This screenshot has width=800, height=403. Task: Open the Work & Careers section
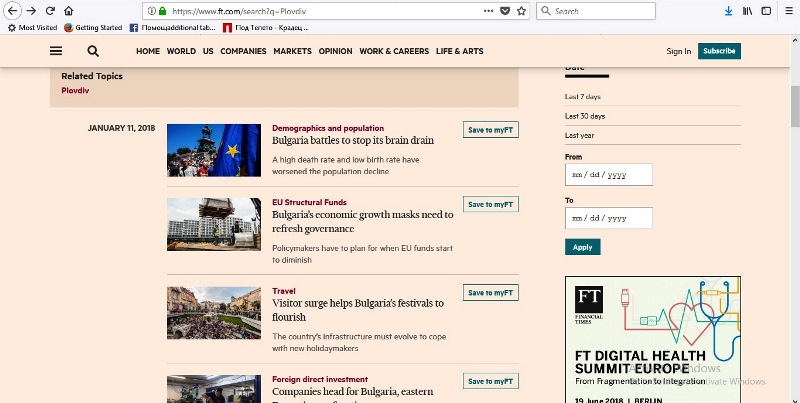coord(394,51)
